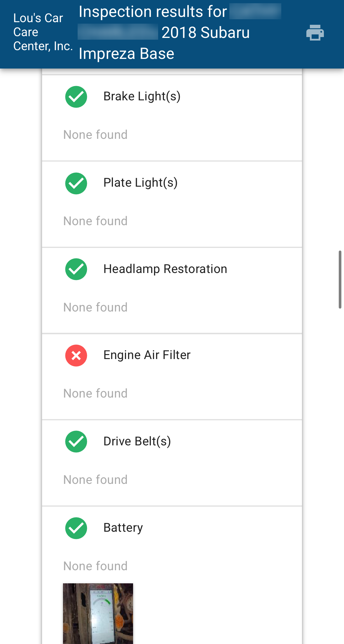The height and width of the screenshot is (644, 344).
Task: Click red X beside Engine Air Filter
Action: [76, 356]
